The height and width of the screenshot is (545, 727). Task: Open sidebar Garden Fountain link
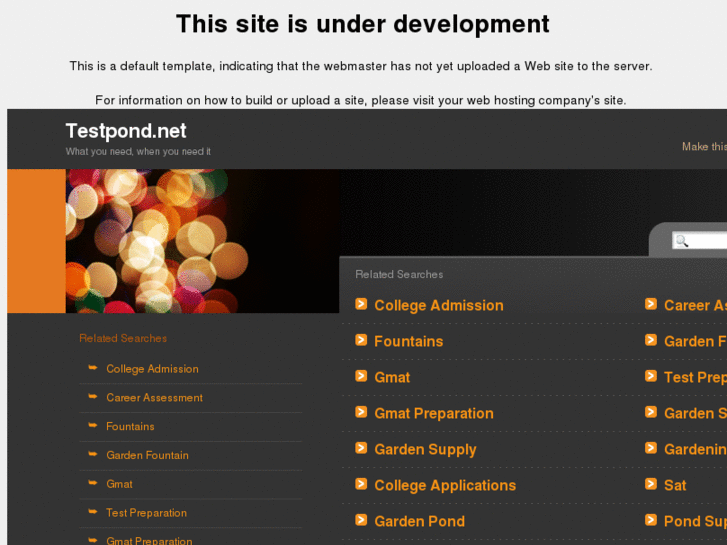coord(147,455)
